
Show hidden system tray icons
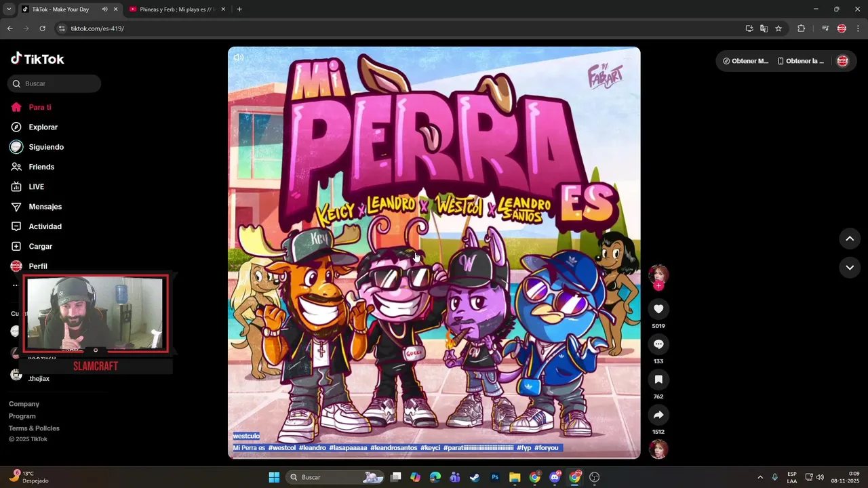pyautogui.click(x=759, y=477)
